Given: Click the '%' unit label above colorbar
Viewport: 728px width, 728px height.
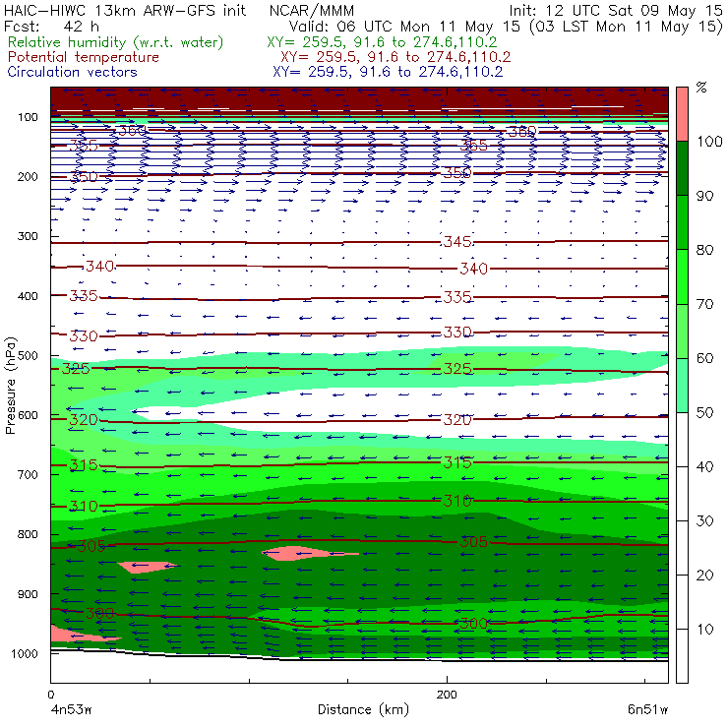Looking at the screenshot, I should tap(701, 88).
